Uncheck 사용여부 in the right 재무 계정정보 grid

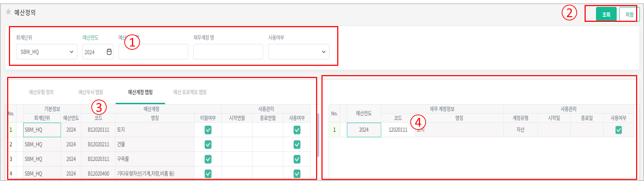618,130
